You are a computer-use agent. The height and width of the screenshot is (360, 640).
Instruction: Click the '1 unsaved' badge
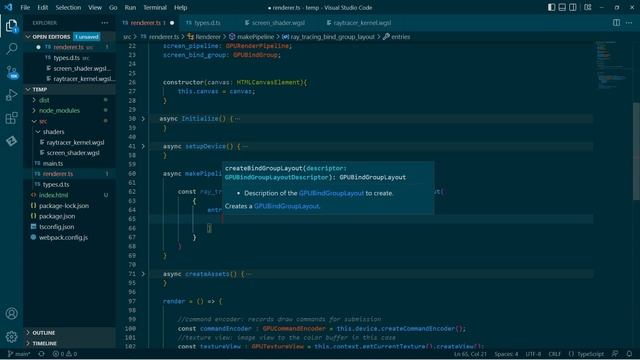point(87,37)
